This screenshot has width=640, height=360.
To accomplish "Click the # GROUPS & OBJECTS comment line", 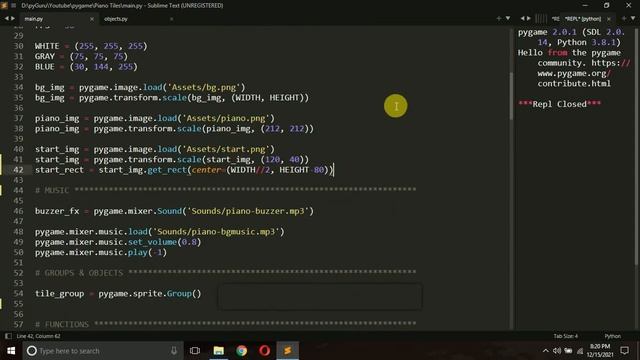I will (x=226, y=273).
